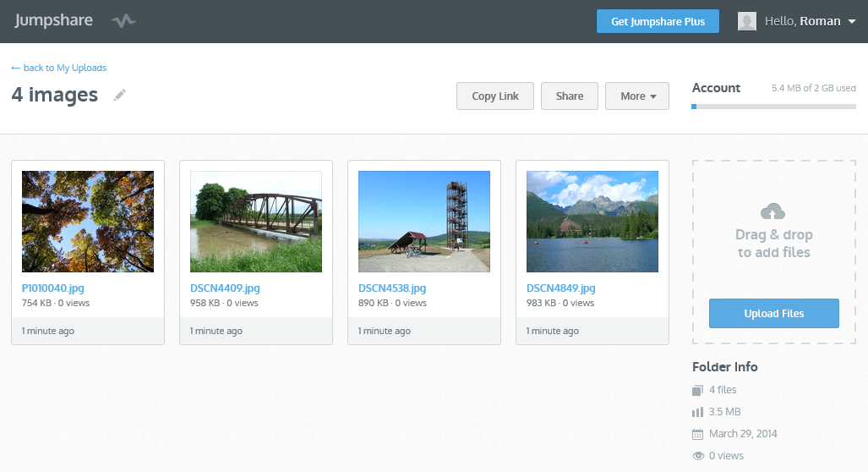The height and width of the screenshot is (472, 868).
Task: Open the Hello, Roman user menu
Action: [810, 21]
